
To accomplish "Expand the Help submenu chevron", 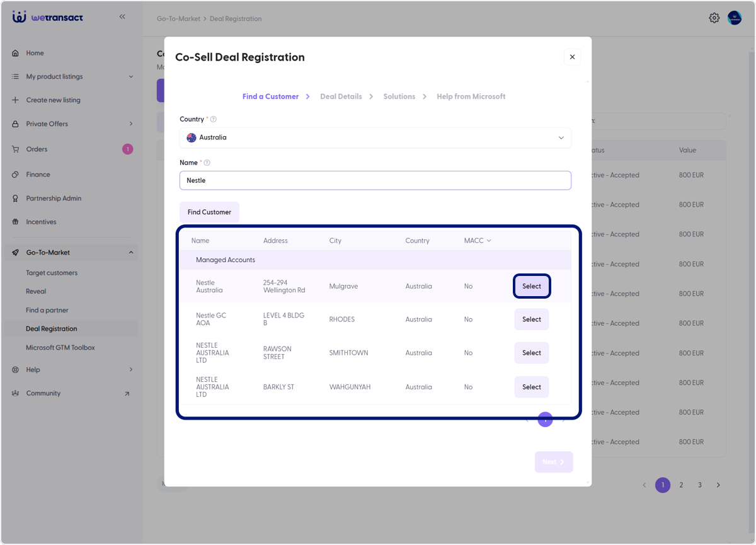I will (x=131, y=370).
